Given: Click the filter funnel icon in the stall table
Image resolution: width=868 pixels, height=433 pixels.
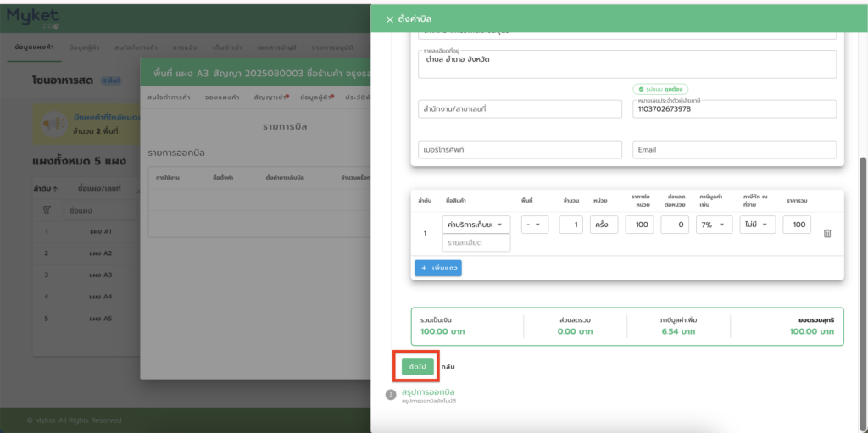Looking at the screenshot, I should pos(47,210).
